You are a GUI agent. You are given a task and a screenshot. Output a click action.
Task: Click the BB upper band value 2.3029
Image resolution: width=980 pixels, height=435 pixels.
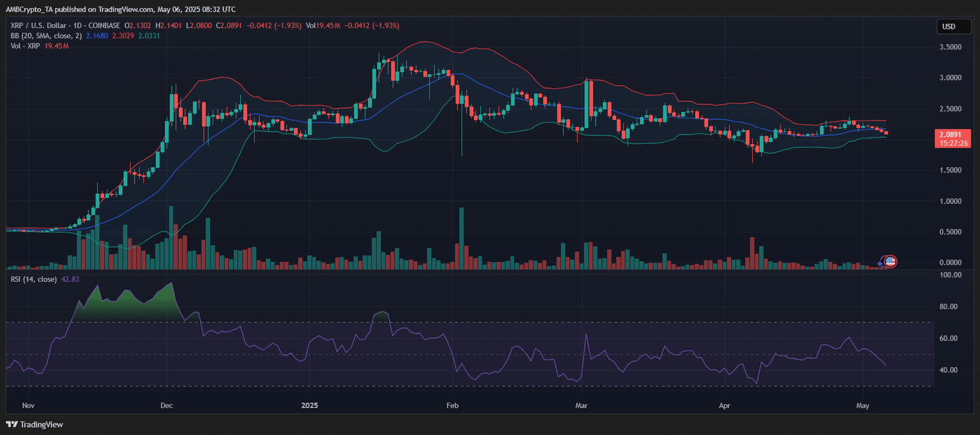coord(123,36)
